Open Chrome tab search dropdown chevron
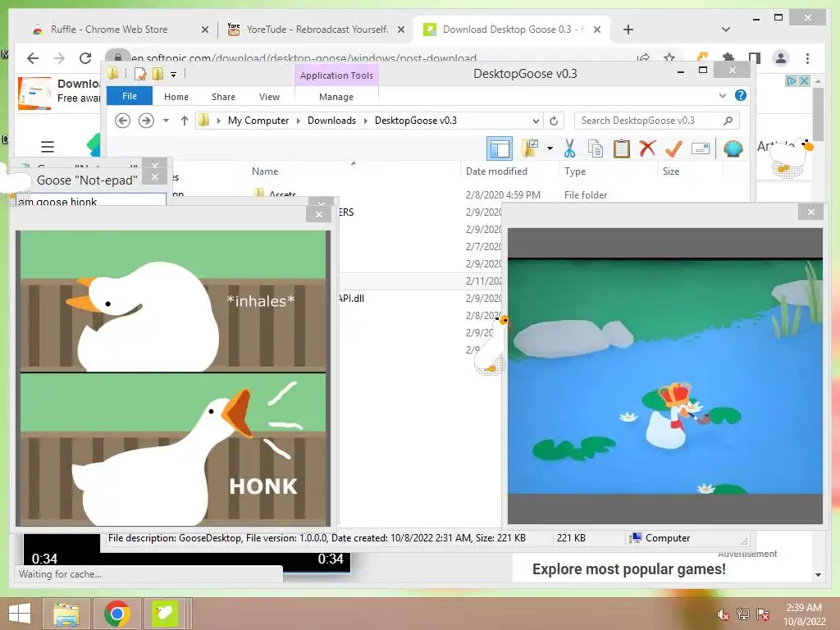The width and height of the screenshot is (840, 630). [726, 30]
